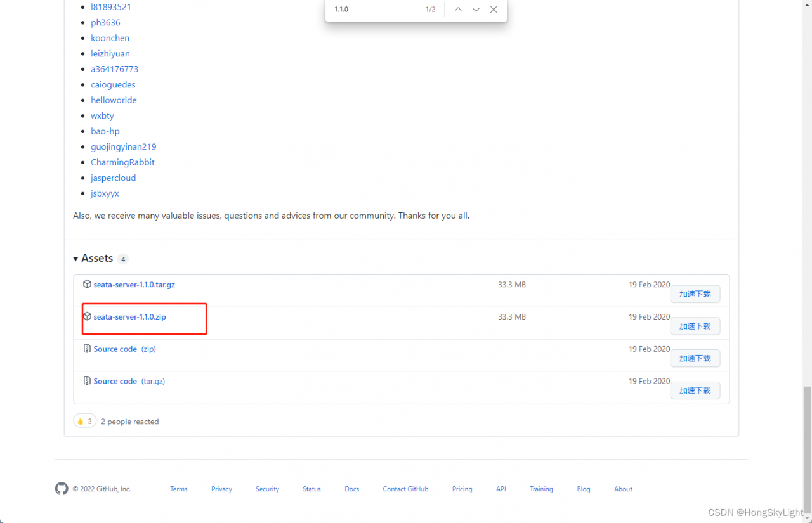Open the Blog footer link
The image size is (812, 523).
pyautogui.click(x=584, y=489)
